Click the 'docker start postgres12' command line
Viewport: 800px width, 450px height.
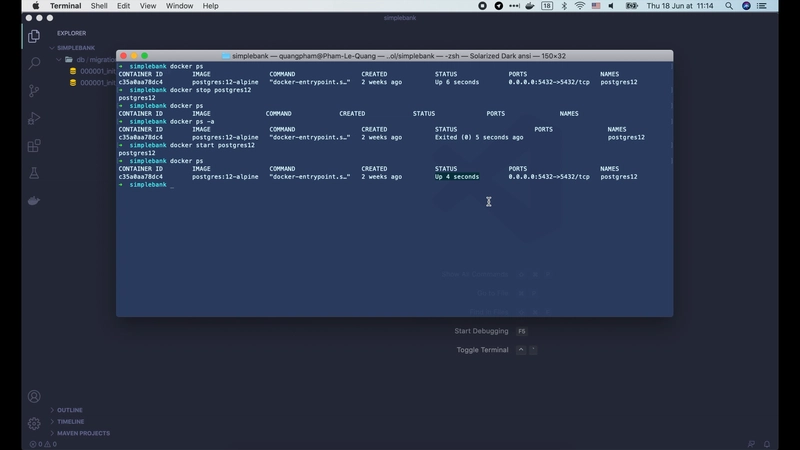(212, 145)
